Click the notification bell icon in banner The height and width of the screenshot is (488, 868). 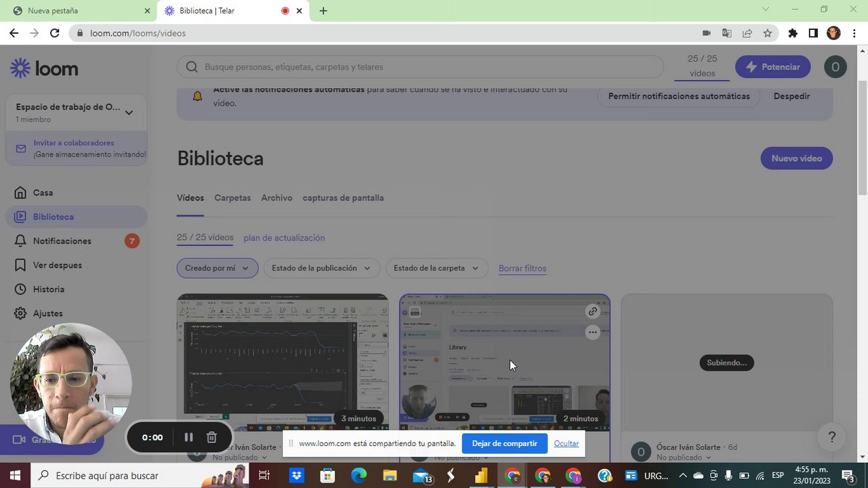tap(197, 96)
